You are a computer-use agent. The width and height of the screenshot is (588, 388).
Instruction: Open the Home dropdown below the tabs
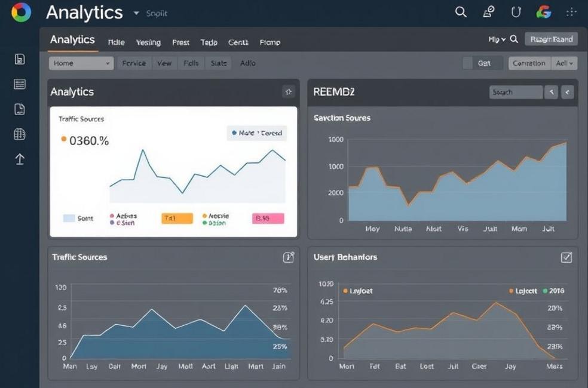(x=81, y=63)
